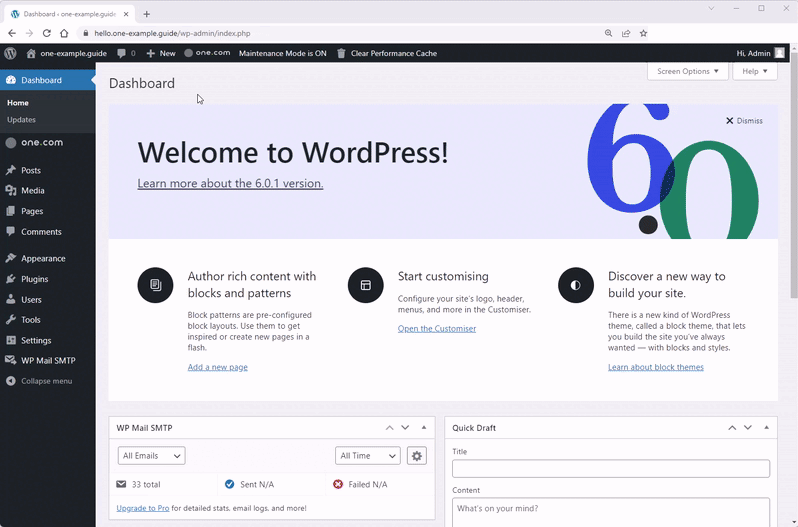Click the WP Mail SMTP settings gear icon
Screen dimensions: 798x527
point(417,456)
